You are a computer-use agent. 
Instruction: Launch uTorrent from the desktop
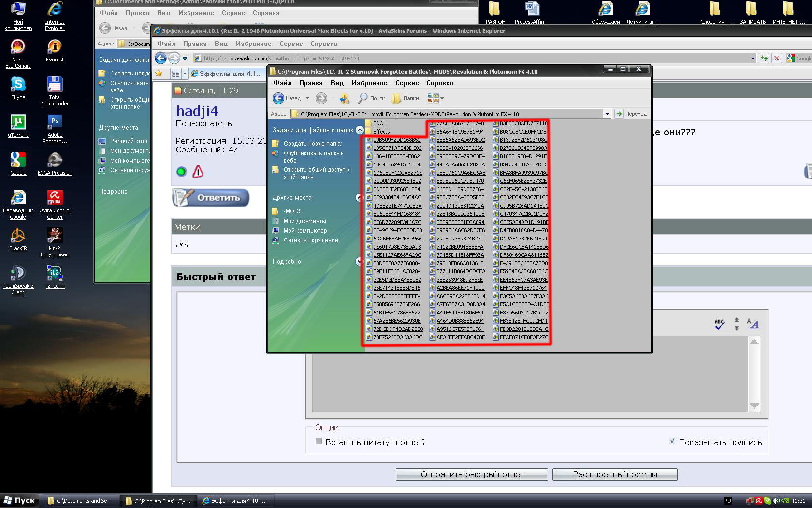18,126
